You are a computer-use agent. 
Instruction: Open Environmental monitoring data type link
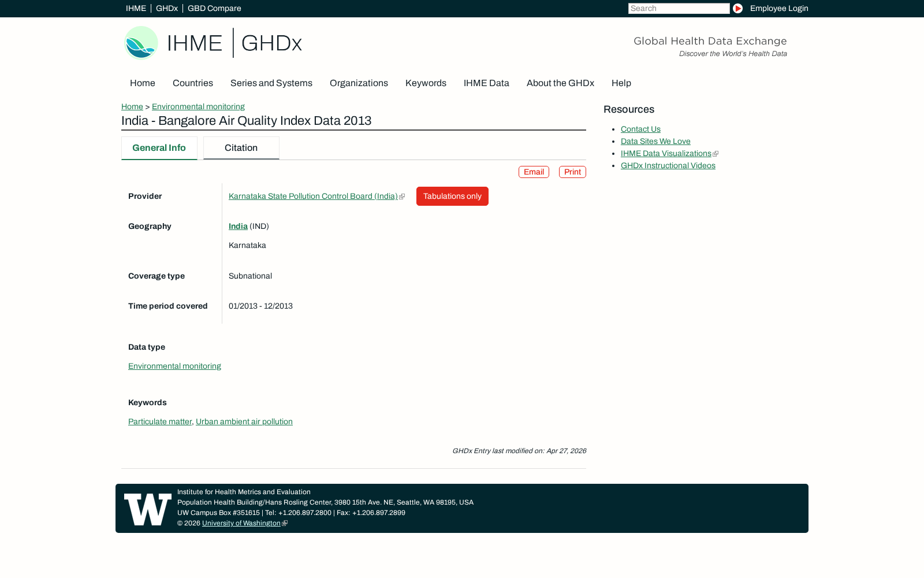click(x=174, y=366)
